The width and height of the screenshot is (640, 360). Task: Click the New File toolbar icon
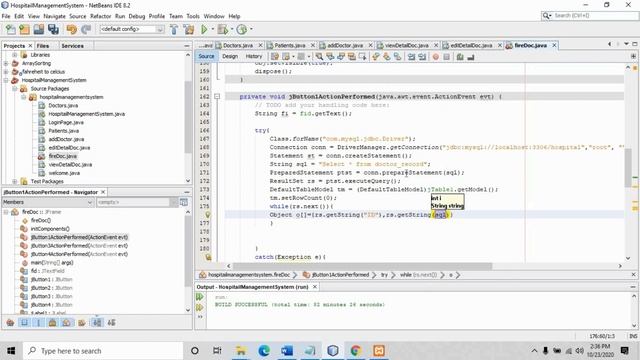(11, 29)
